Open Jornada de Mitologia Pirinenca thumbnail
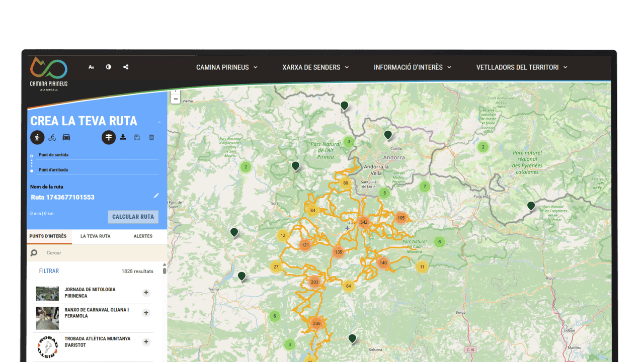Viewport: 644px width, 362px height. click(x=47, y=294)
